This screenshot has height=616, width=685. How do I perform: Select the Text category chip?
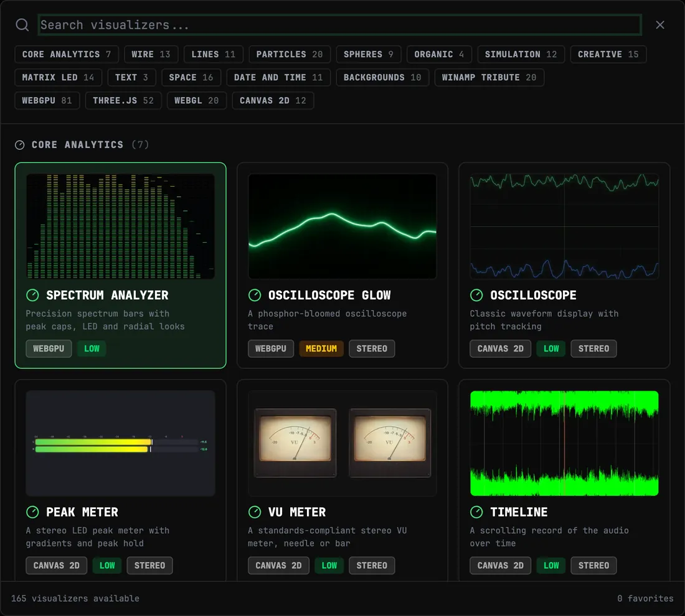point(131,77)
